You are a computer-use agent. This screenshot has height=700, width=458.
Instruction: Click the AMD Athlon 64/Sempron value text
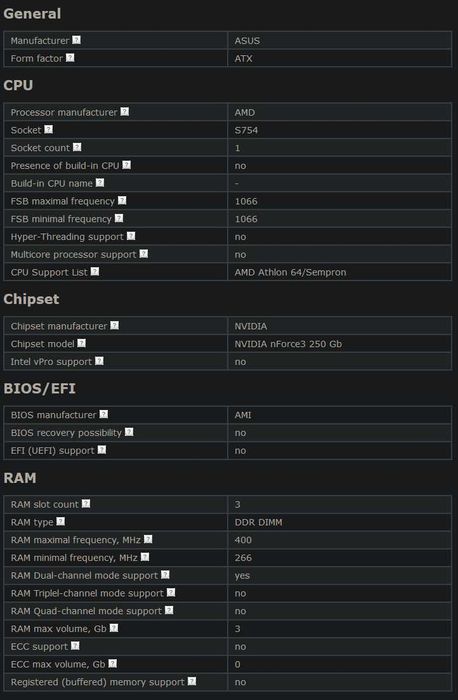pyautogui.click(x=290, y=272)
